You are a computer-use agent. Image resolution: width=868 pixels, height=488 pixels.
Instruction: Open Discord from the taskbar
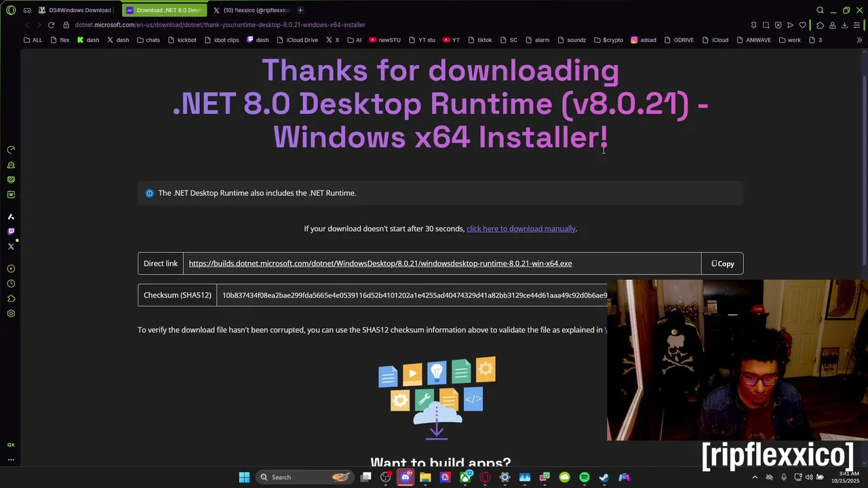coord(406,477)
